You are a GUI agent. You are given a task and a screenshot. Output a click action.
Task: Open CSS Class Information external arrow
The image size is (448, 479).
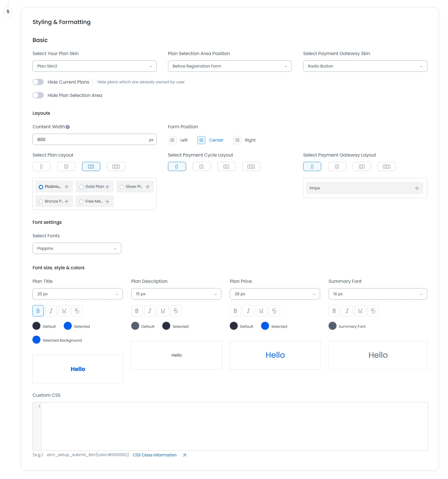184,455
